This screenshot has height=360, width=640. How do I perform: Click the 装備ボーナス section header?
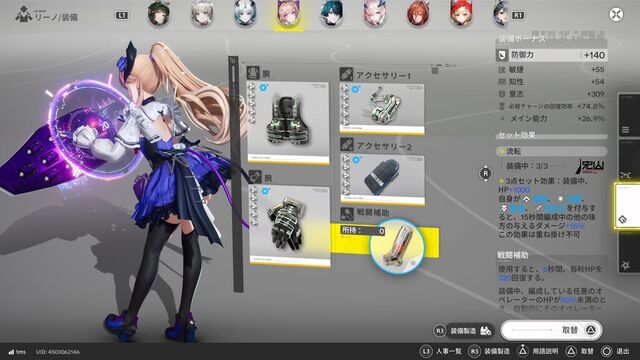(x=522, y=39)
